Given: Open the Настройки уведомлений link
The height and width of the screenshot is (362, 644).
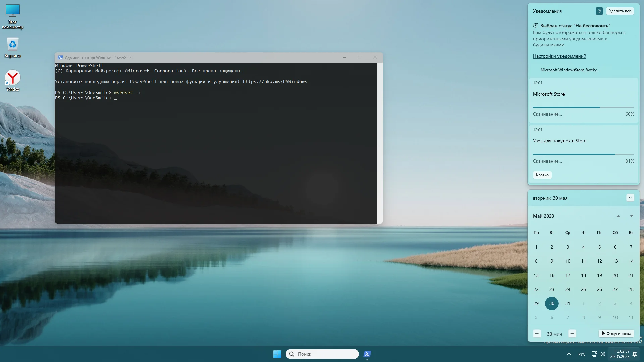Looking at the screenshot, I should (x=559, y=56).
